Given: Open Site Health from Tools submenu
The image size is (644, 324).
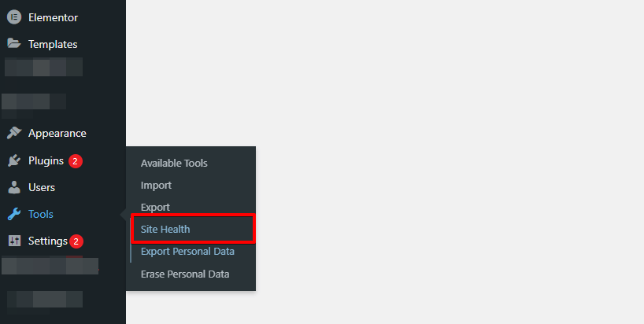Looking at the screenshot, I should coord(165,229).
